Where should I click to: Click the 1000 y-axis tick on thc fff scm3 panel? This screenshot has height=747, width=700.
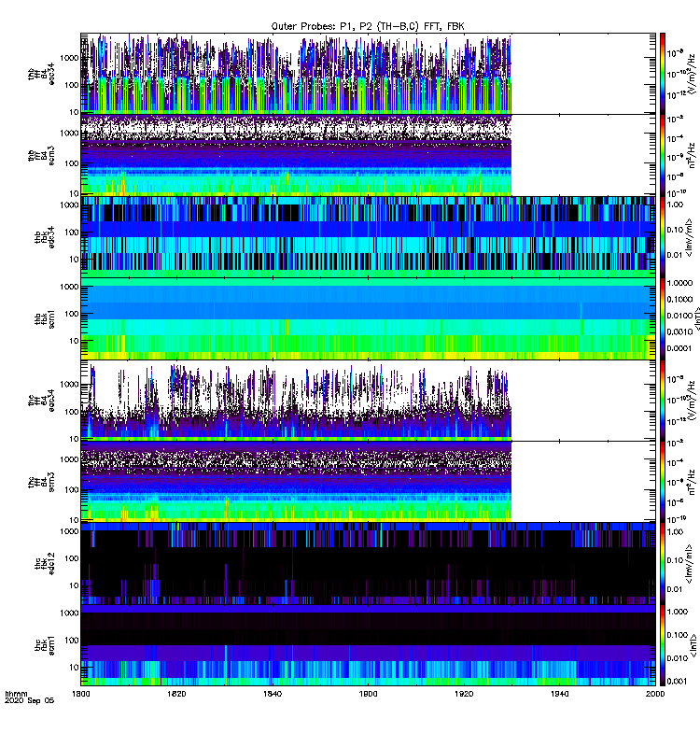69,459
